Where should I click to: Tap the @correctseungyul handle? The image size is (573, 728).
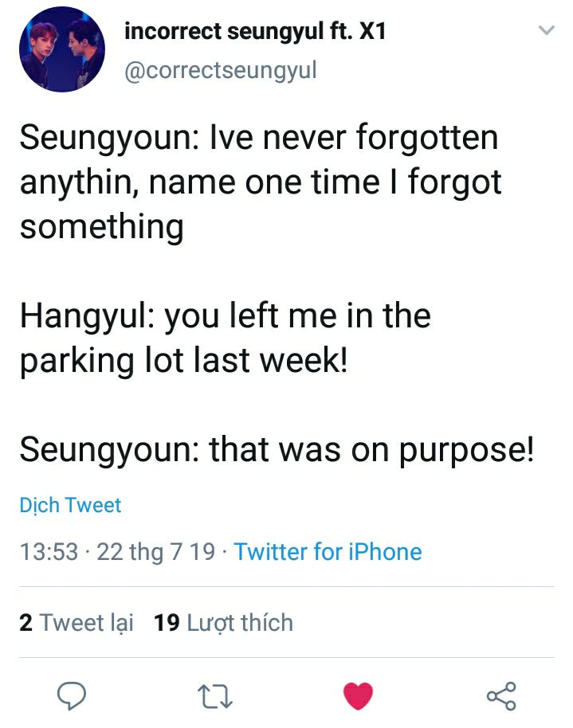coord(221,70)
